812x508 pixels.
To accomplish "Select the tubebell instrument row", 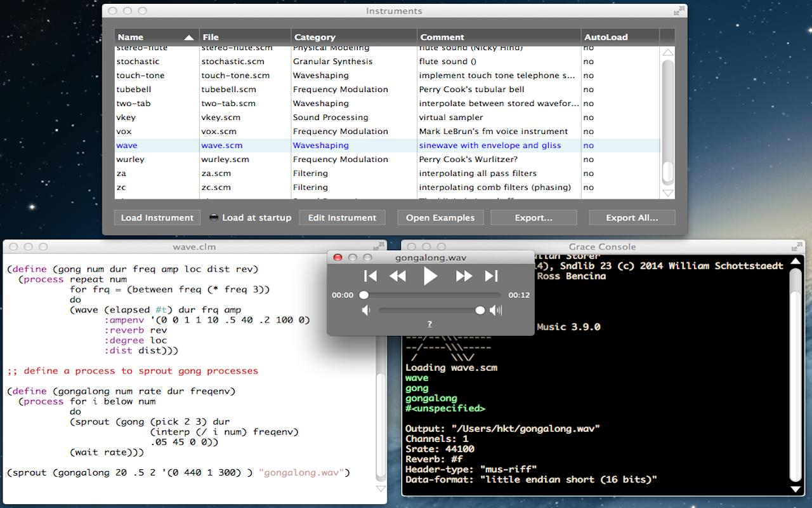I will 134,90.
